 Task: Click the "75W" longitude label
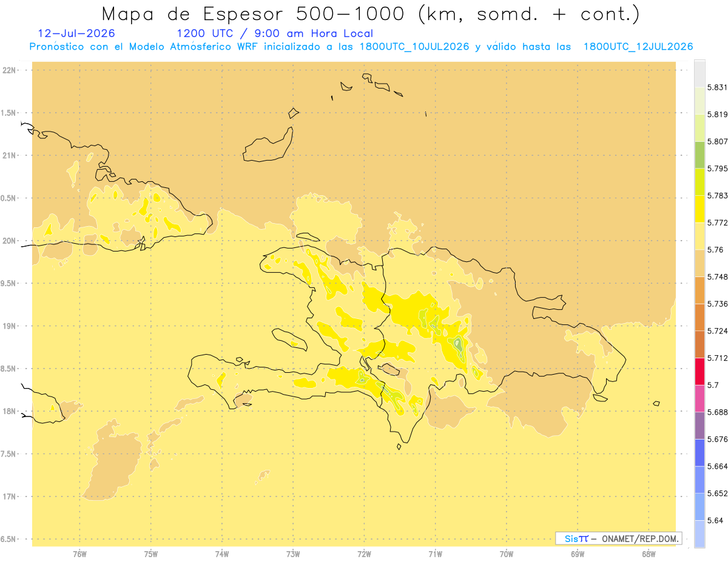point(151,554)
